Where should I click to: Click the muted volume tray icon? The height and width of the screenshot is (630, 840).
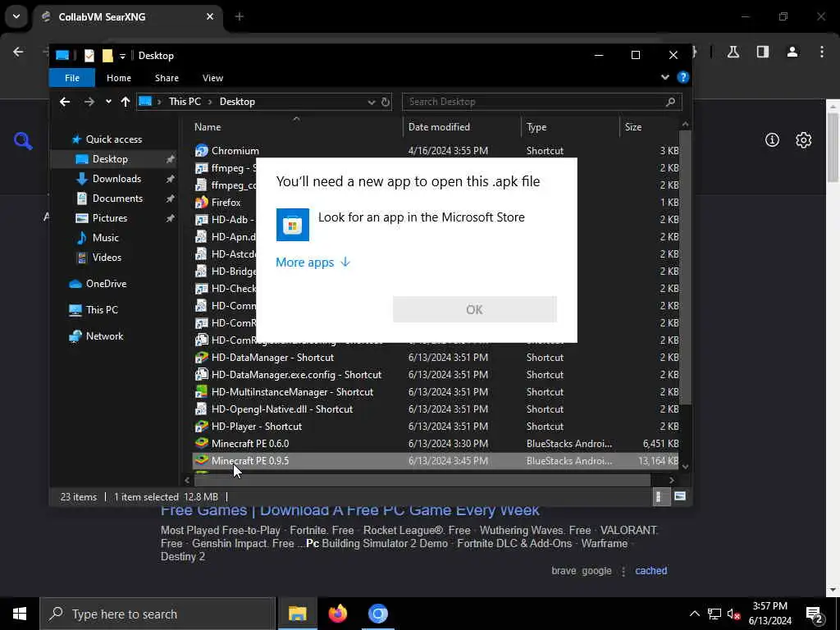(733, 614)
